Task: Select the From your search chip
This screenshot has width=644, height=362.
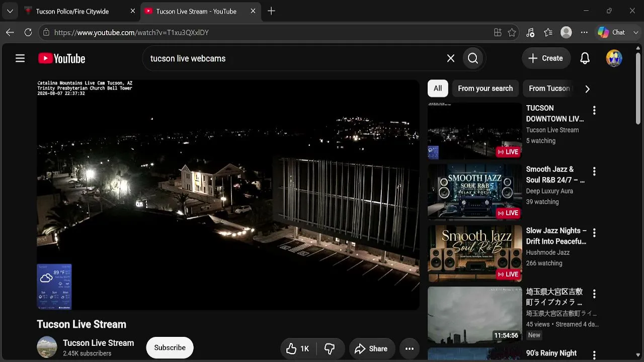Action: tap(486, 88)
